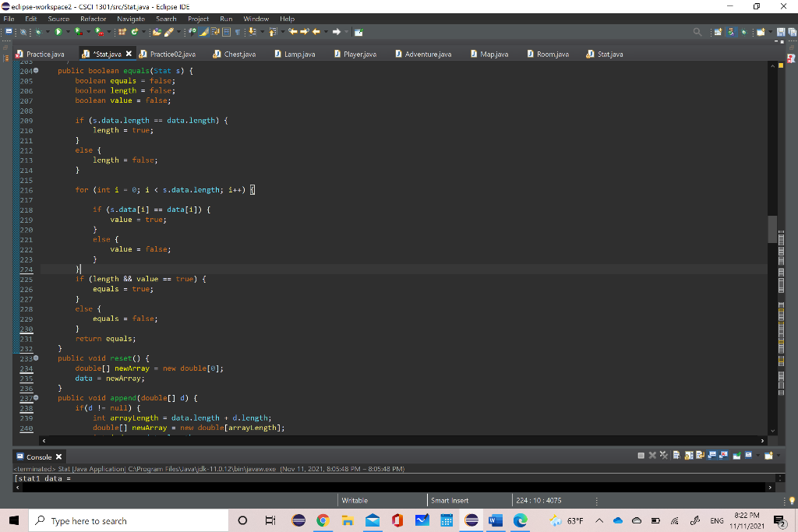Run last external tool icon
This screenshot has height=532, width=798.
point(99,32)
